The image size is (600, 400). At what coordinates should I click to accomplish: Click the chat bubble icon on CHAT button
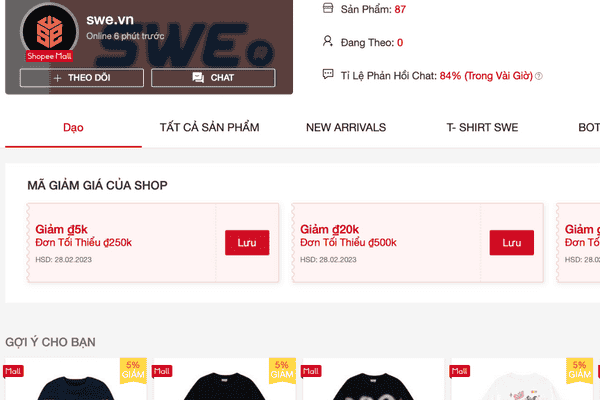pos(198,78)
